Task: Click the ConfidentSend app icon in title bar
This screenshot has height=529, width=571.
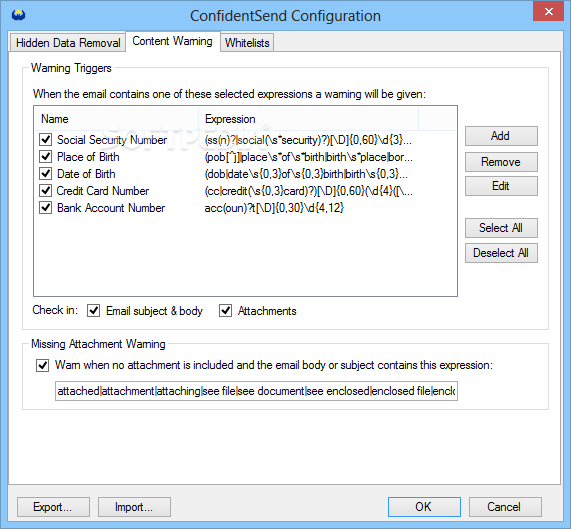Action: 18,15
